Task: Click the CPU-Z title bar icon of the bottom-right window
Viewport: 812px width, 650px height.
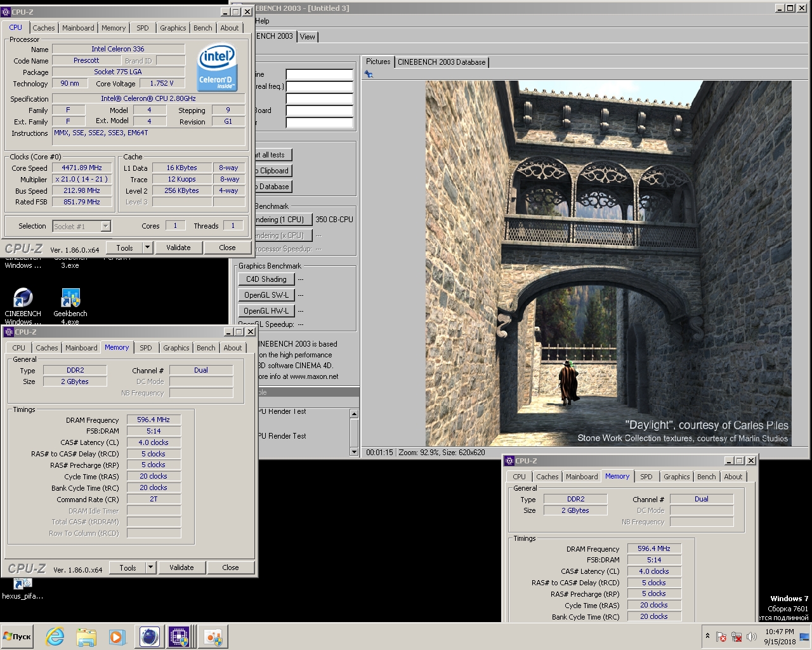Action: (509, 461)
